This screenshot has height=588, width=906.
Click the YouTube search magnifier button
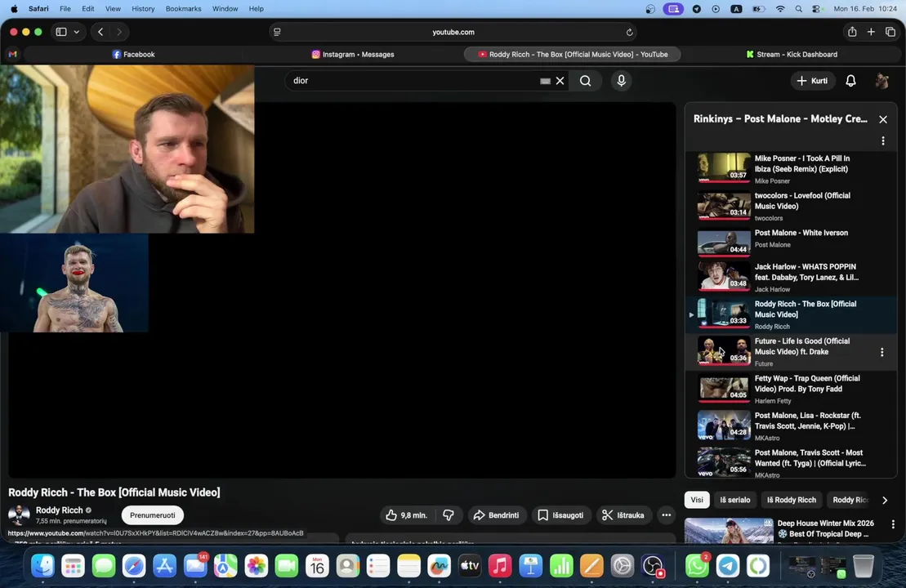585,81
